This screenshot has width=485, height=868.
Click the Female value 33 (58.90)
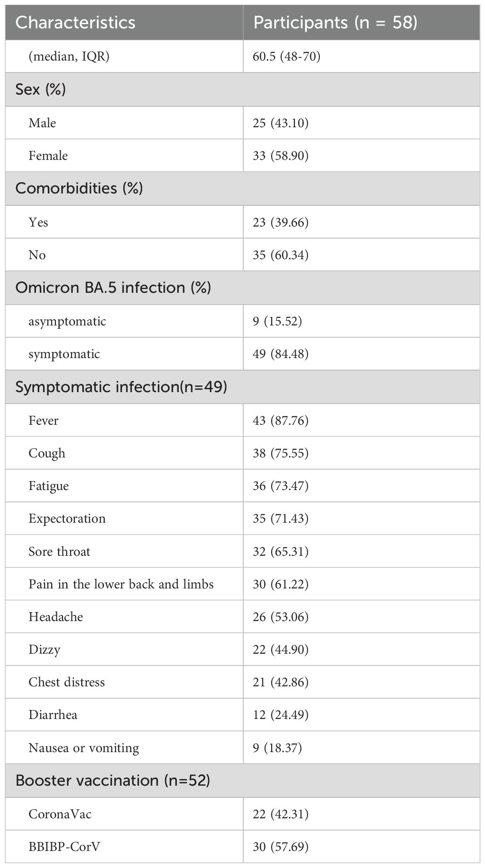(281, 156)
